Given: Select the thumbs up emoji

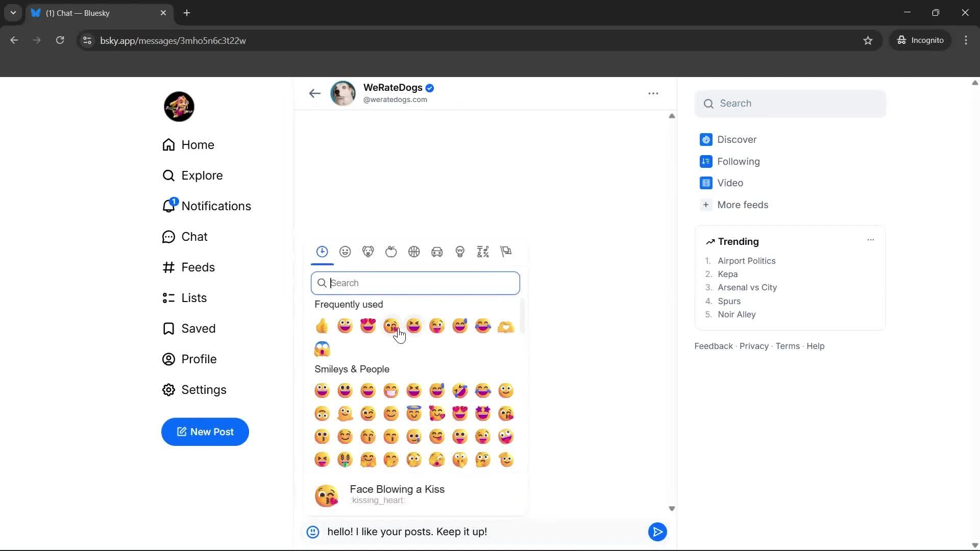Looking at the screenshot, I should coord(322,325).
